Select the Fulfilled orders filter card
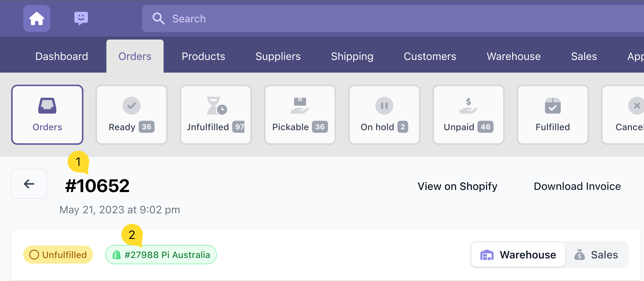This screenshot has width=644, height=281. tap(552, 115)
